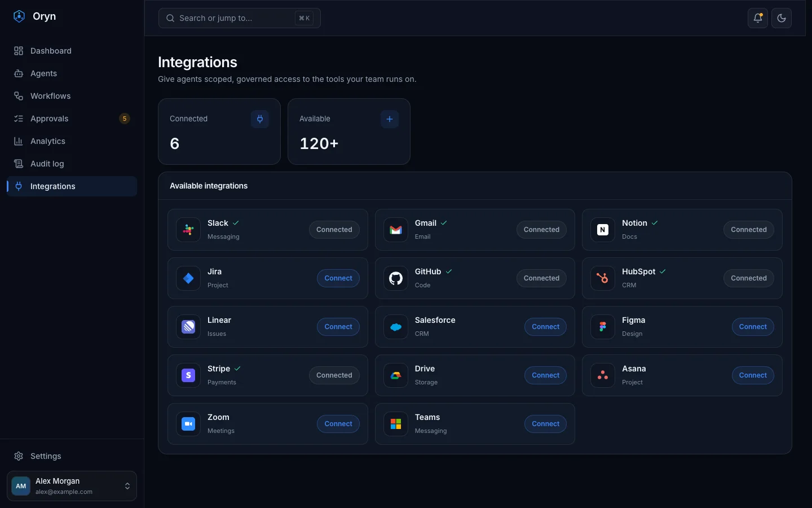The height and width of the screenshot is (508, 812).
Task: Click the GitHub app icon
Action: (396, 278)
